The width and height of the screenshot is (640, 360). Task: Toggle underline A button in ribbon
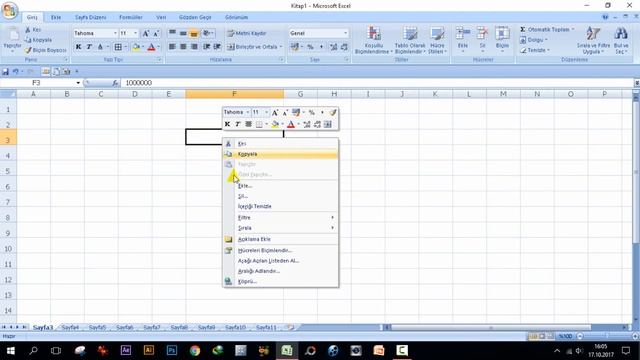100,47
